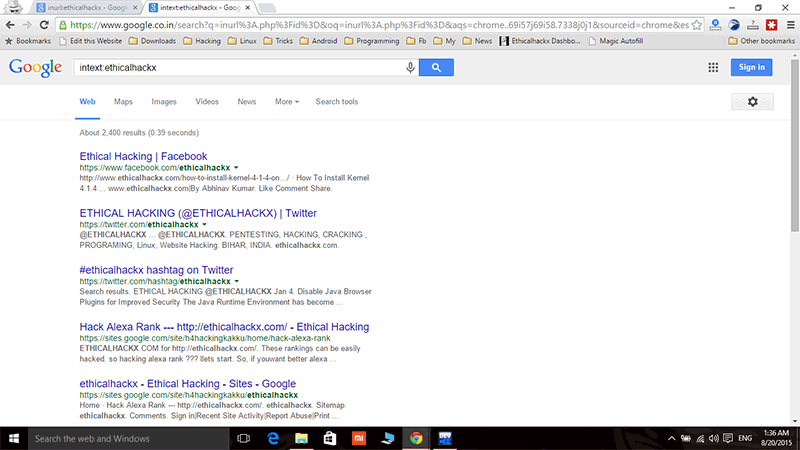The image size is (800, 450).
Task: Open Action Center notifications icon
Action: (x=728, y=438)
